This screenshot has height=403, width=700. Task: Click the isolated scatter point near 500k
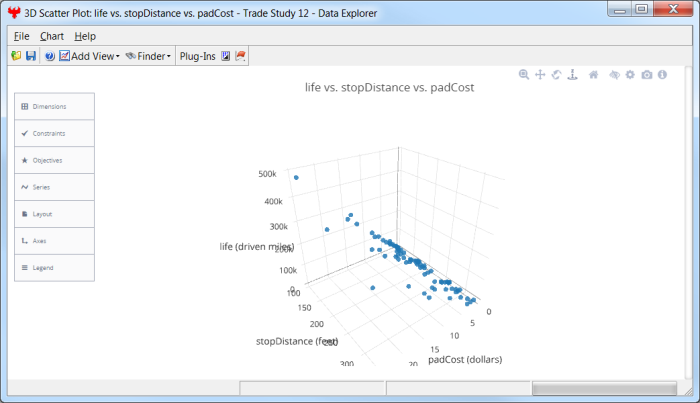296,177
